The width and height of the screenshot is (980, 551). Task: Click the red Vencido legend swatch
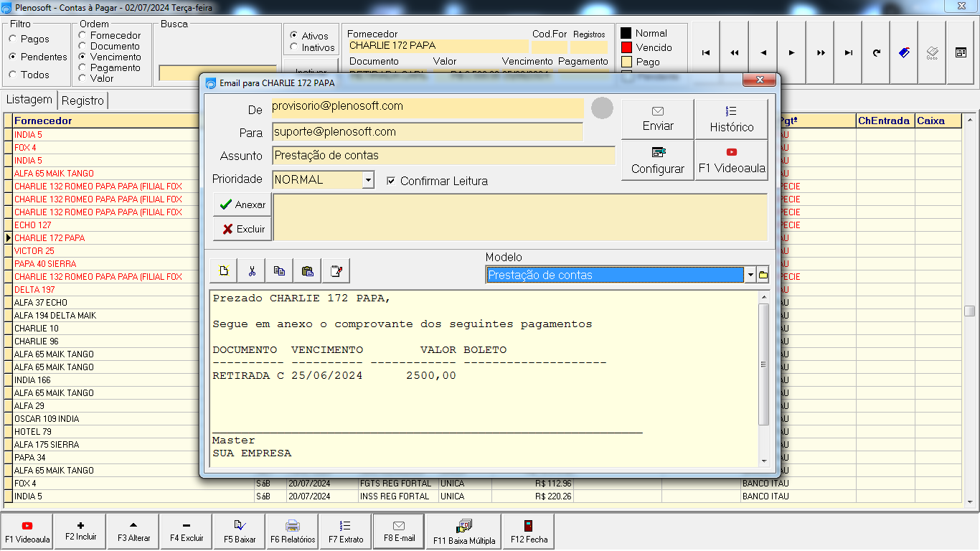[626, 47]
